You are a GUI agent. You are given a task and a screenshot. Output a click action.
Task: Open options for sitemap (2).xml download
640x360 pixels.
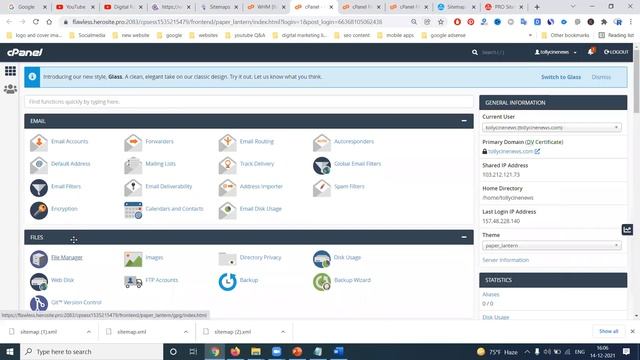pos(283,332)
